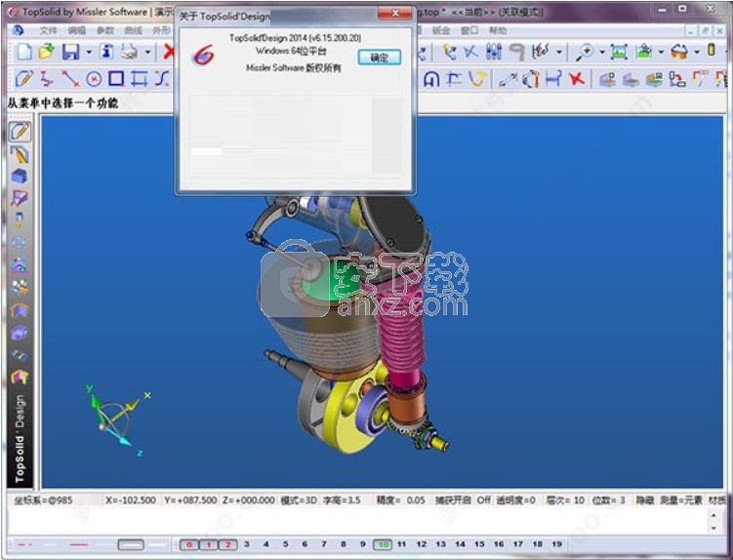Toggle the active layer 10 button

(x=383, y=544)
